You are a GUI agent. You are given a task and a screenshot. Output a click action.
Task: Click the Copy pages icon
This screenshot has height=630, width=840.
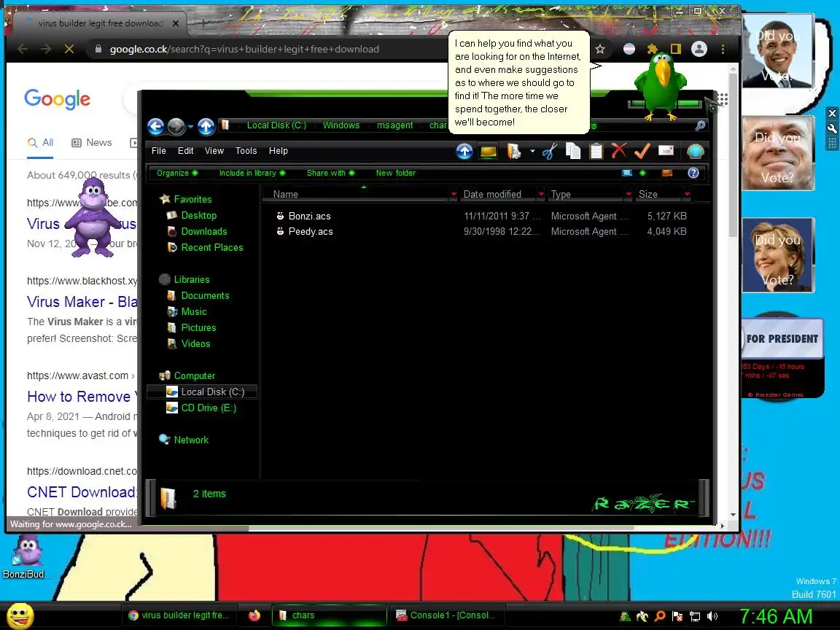point(572,152)
